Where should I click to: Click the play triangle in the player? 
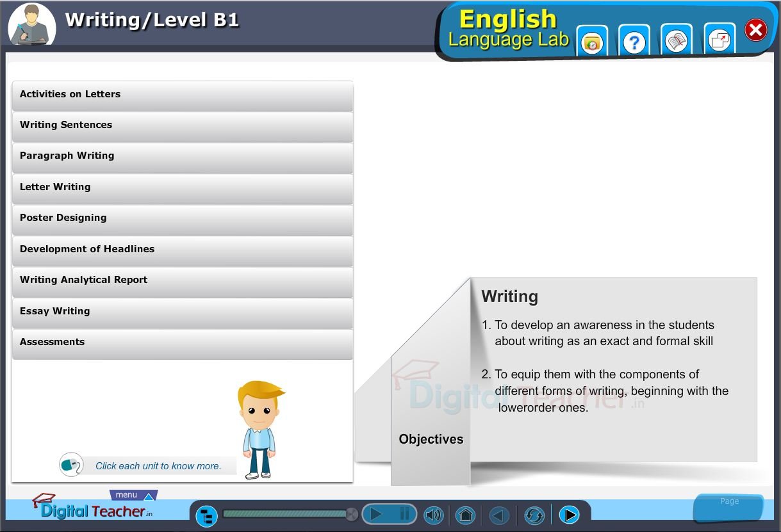[377, 514]
